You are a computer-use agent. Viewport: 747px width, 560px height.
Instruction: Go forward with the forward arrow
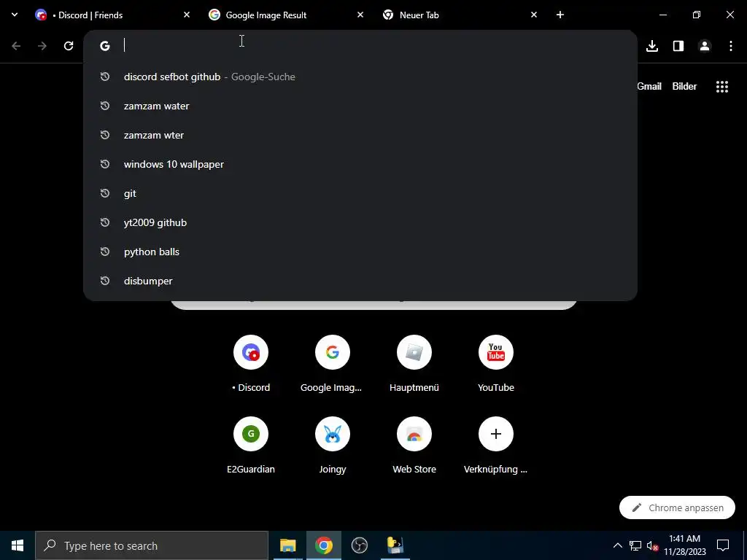point(42,46)
